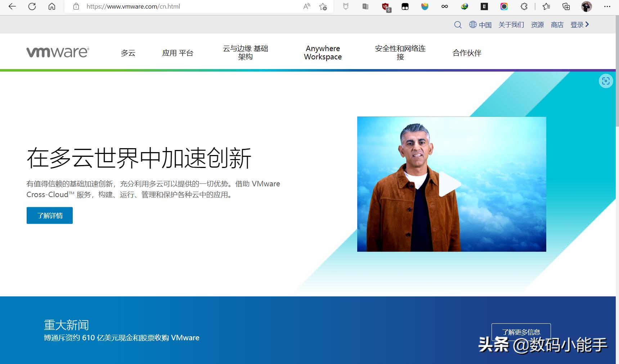The image size is (619, 364).
Task: Open the 了解更多信息 button
Action: pos(521,331)
